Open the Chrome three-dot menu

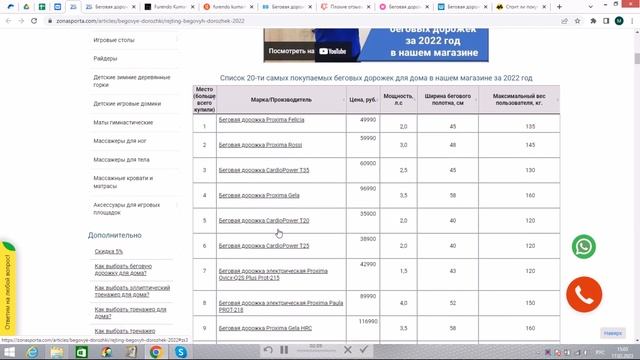632,21
